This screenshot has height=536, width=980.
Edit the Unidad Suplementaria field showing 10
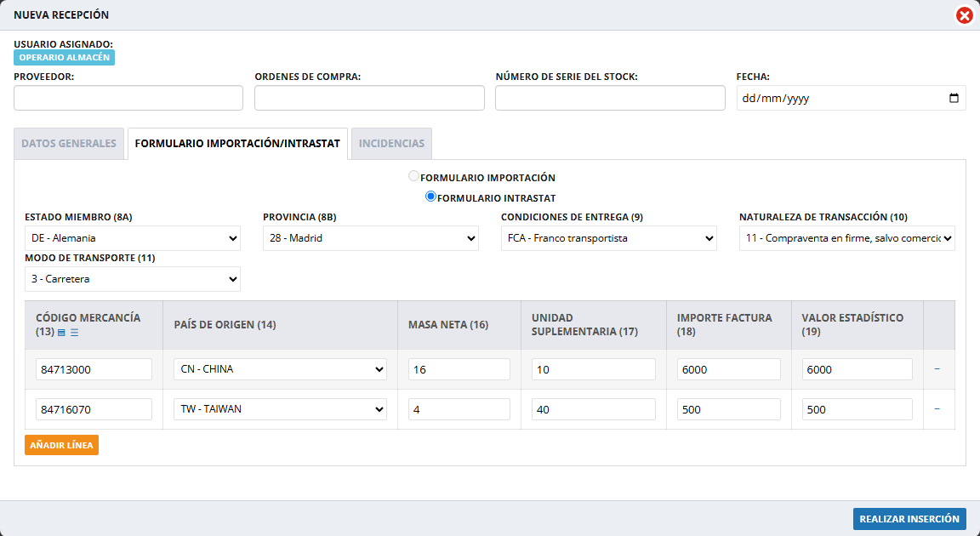pos(594,369)
